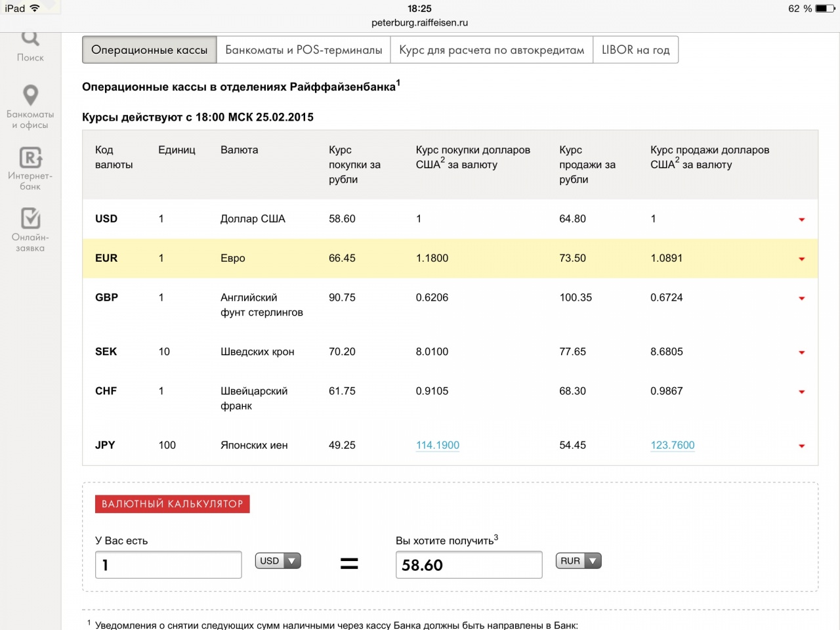Image resolution: width=840 pixels, height=630 pixels.
Task: Click Английский фунт стерлингов currency name
Action: click(262, 305)
